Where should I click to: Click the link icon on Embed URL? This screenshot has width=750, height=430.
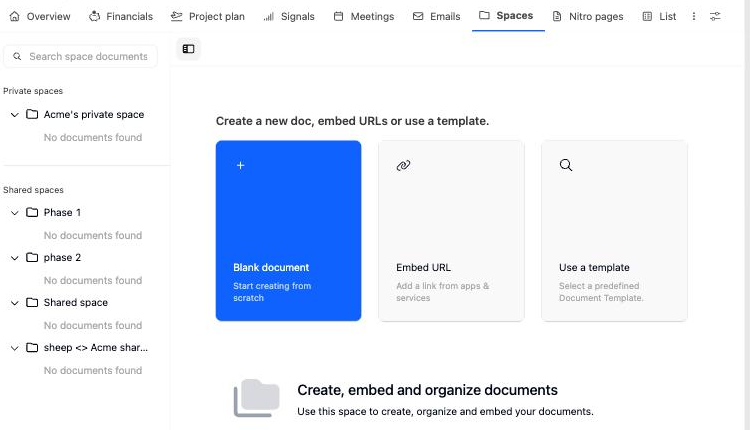coord(403,165)
